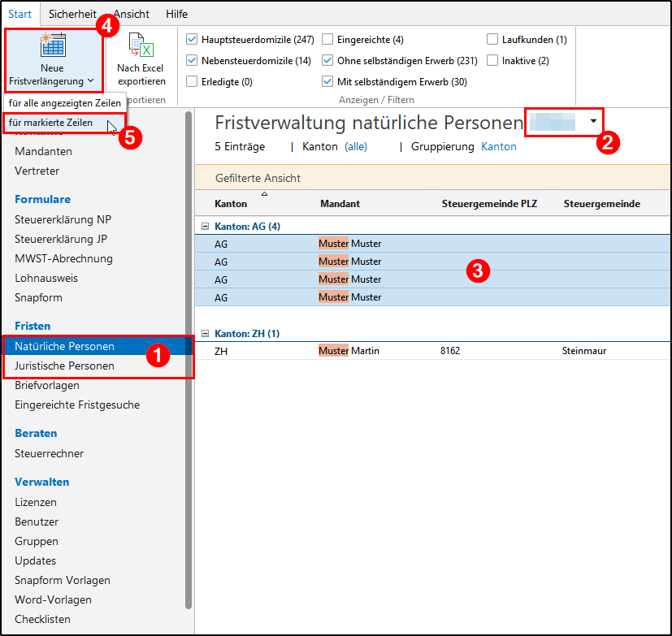Click the Kanton grouping link

coord(498,147)
